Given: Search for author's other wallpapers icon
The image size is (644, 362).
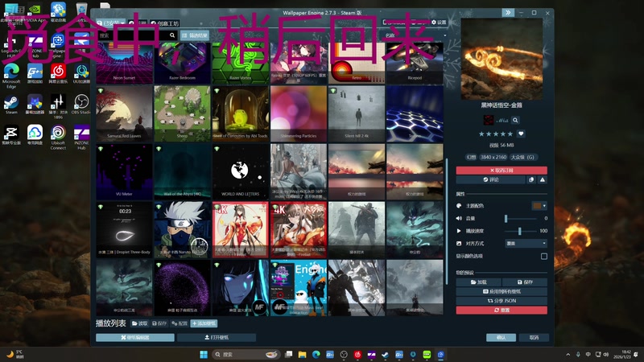Looking at the screenshot, I should click(x=515, y=120).
